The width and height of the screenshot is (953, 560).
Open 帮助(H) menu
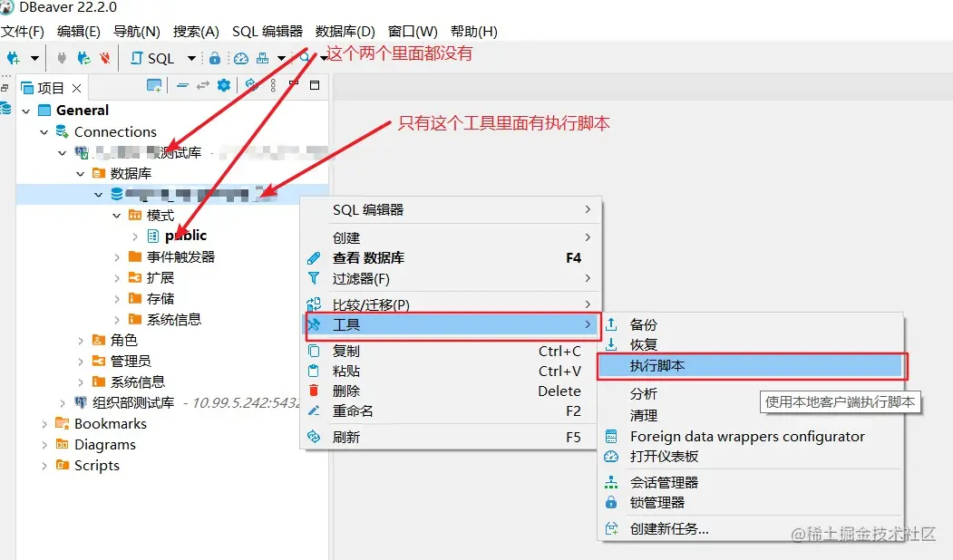tap(474, 32)
